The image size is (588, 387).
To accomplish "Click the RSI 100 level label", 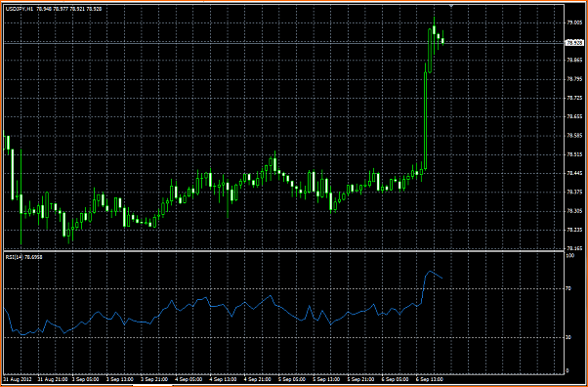I will 570,255.
